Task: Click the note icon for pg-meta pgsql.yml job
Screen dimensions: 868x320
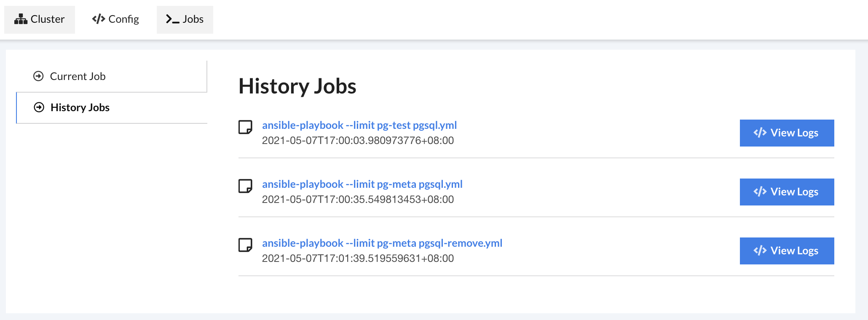Action: tap(245, 186)
